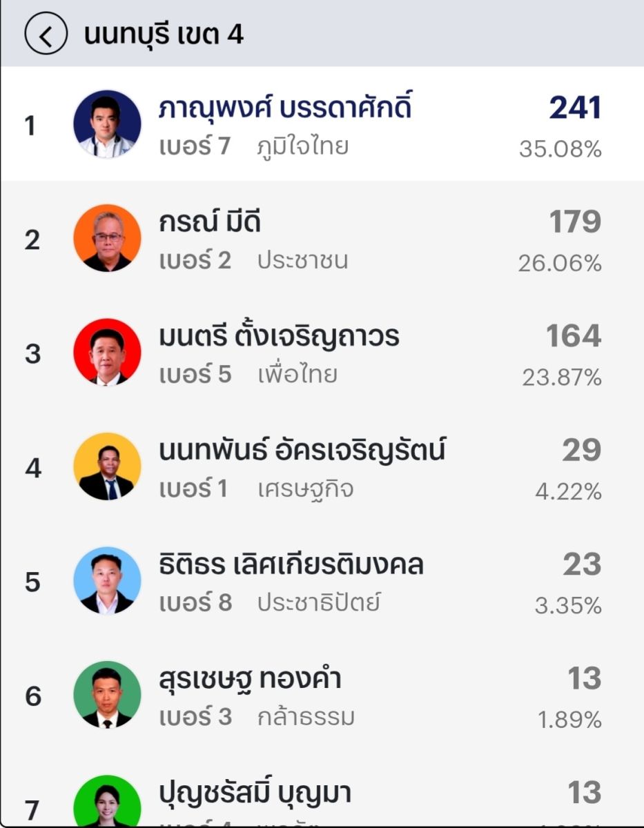Open ภาณุพงศ์ บรรดาศักดิ์'s profile photo
The width and height of the screenshot is (644, 828).
(x=107, y=124)
